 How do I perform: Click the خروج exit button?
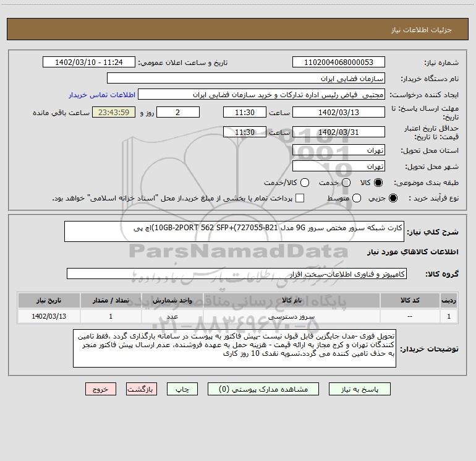pyautogui.click(x=101, y=389)
